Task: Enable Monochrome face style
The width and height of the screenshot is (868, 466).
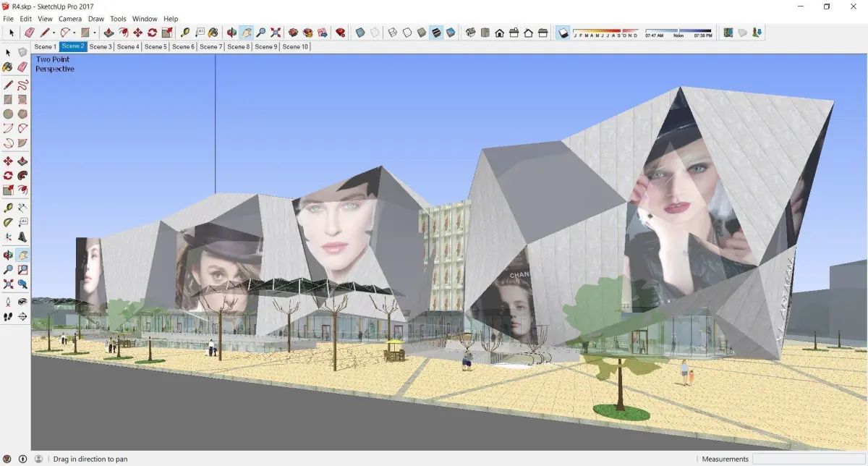Action: [451, 33]
